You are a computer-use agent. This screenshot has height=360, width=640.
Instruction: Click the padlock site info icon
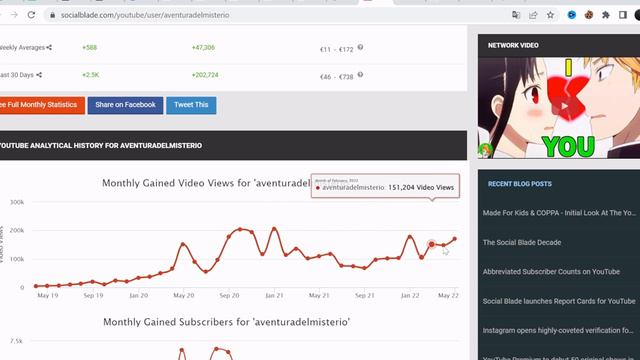click(x=52, y=15)
